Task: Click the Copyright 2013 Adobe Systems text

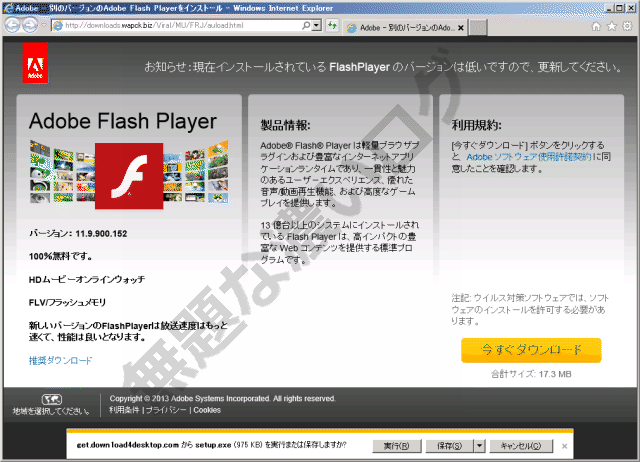Action: click(222, 398)
